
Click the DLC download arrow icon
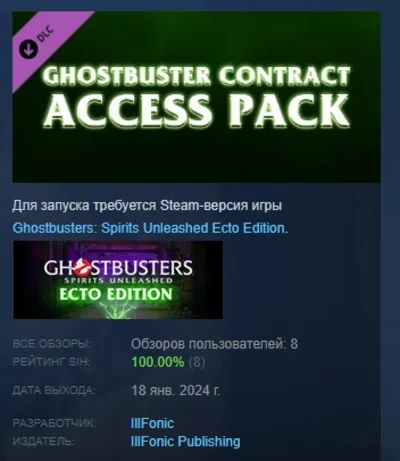[28, 50]
